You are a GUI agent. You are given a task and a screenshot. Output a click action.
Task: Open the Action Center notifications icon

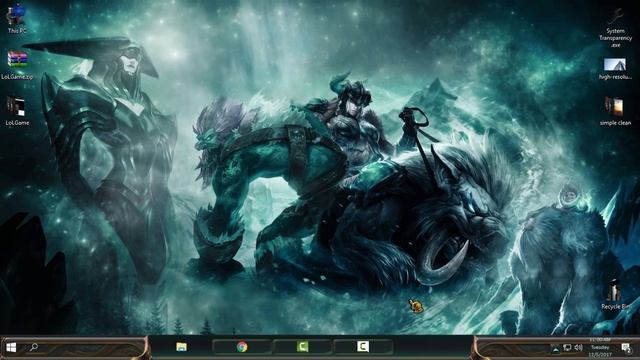[626, 348]
